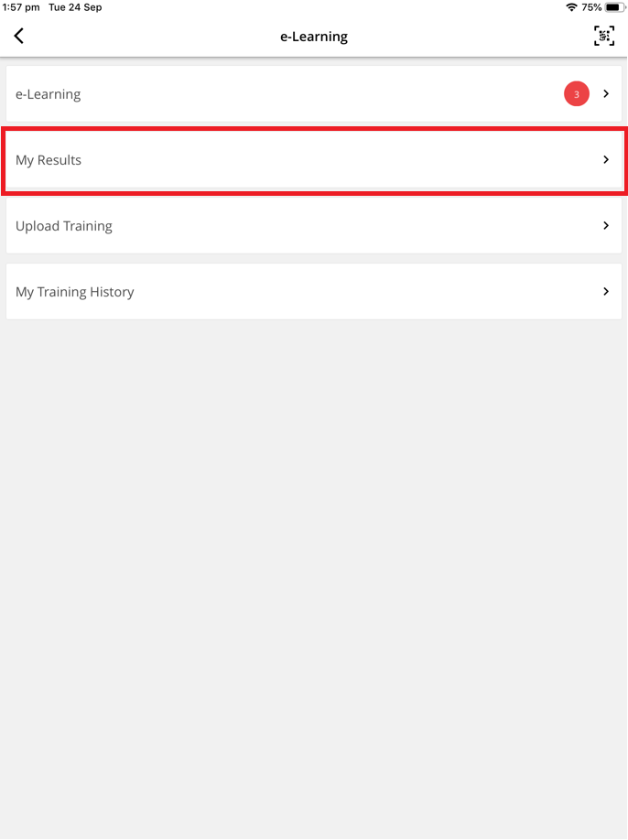Tap the back arrow in the header
This screenshot has width=628, height=840.
[x=19, y=37]
